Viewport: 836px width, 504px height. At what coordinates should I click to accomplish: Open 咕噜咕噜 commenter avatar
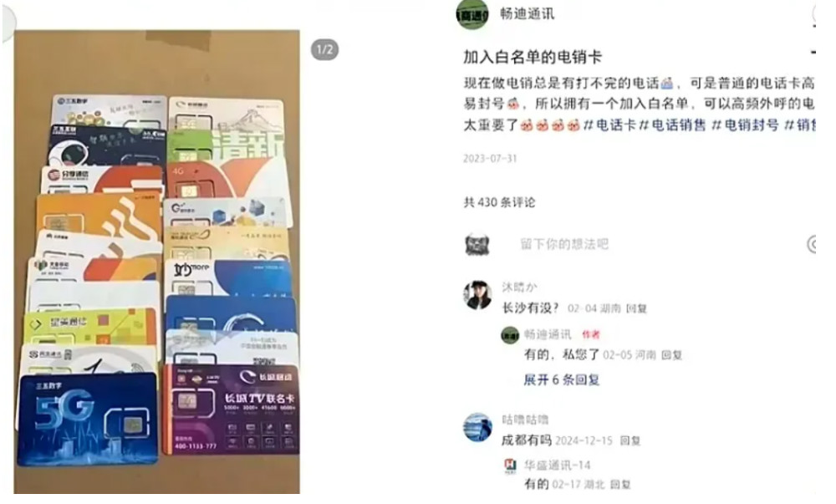coord(477,427)
